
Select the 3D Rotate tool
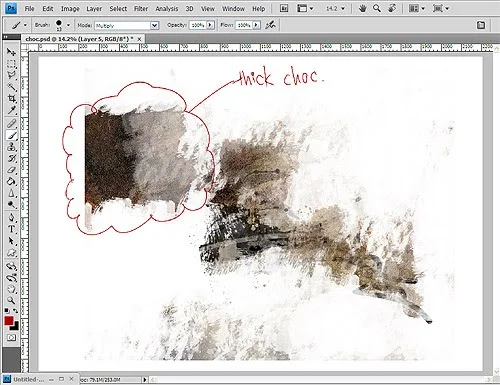click(x=11, y=266)
